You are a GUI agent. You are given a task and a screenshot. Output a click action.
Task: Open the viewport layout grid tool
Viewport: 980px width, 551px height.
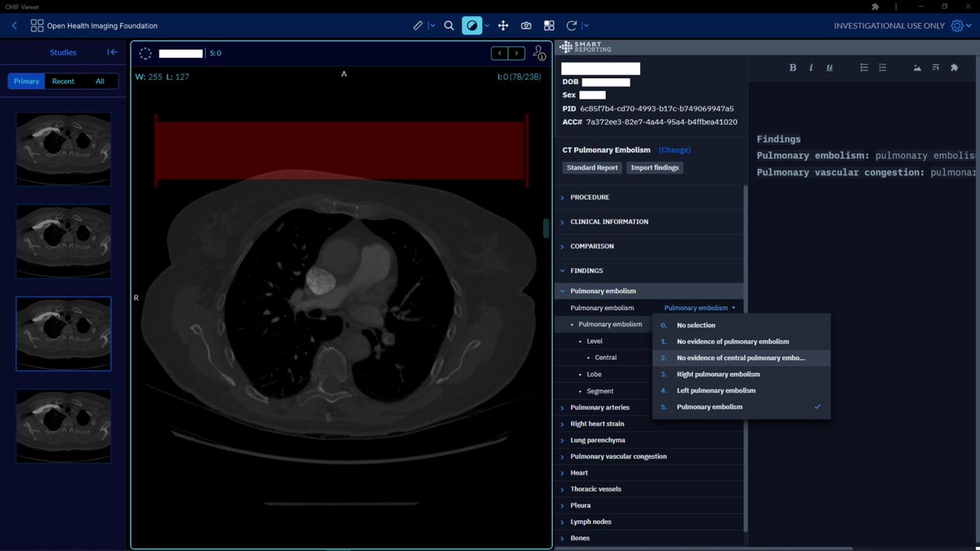pyautogui.click(x=549, y=25)
